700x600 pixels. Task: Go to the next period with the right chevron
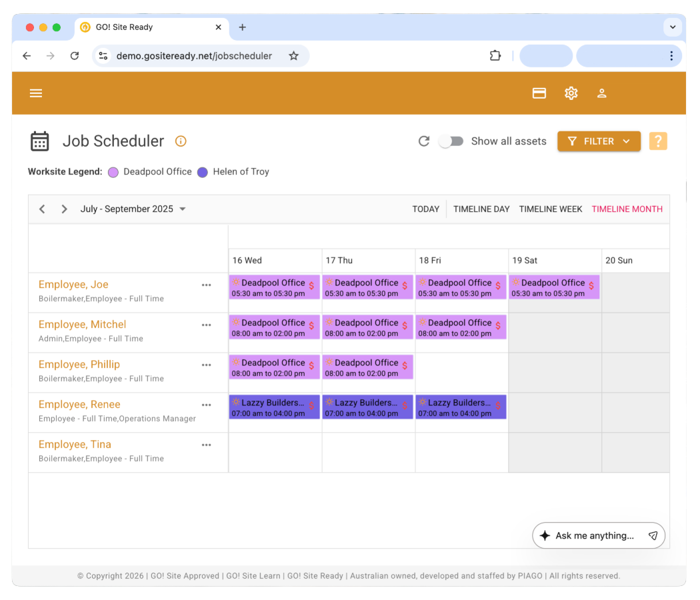coord(64,209)
